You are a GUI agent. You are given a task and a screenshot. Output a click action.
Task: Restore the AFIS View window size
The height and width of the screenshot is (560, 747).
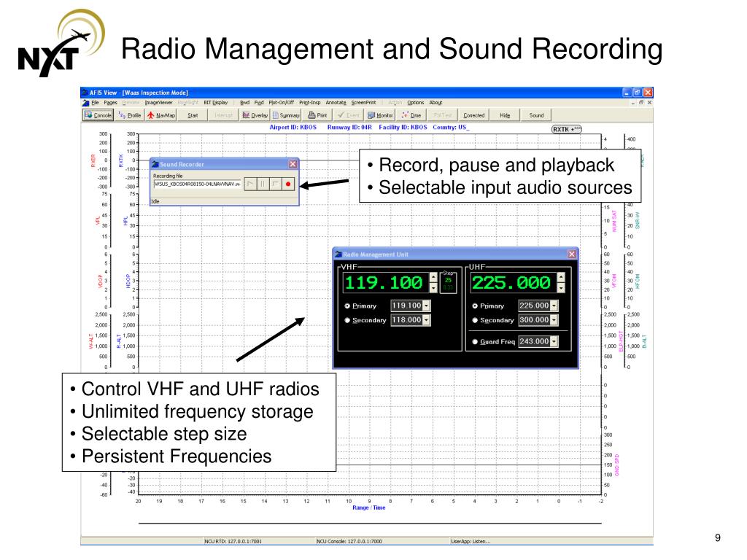638,93
